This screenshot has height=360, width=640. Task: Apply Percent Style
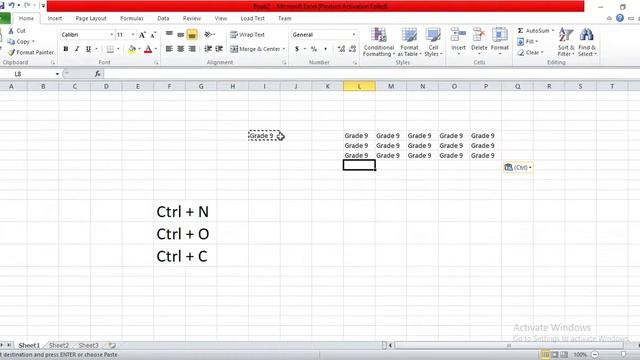tap(313, 49)
